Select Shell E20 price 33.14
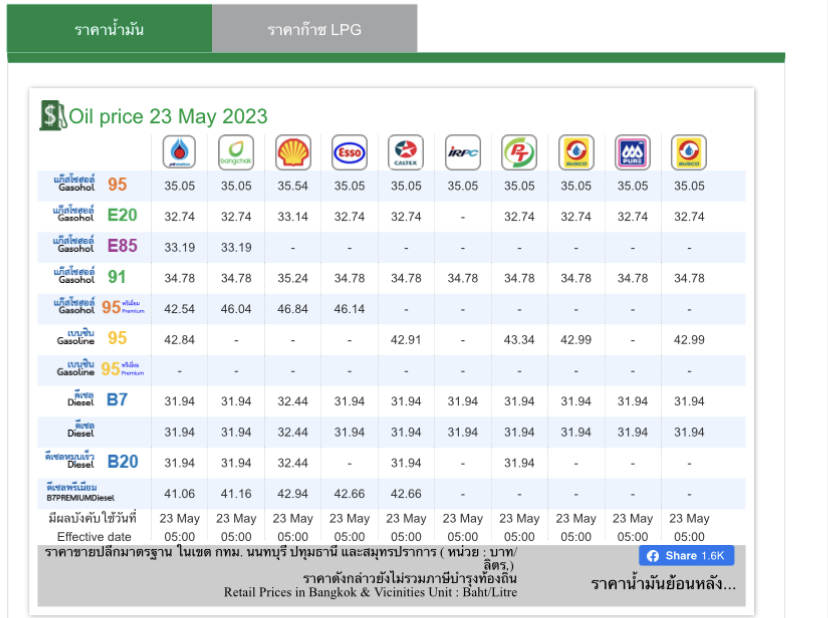The height and width of the screenshot is (618, 828). coord(293,217)
